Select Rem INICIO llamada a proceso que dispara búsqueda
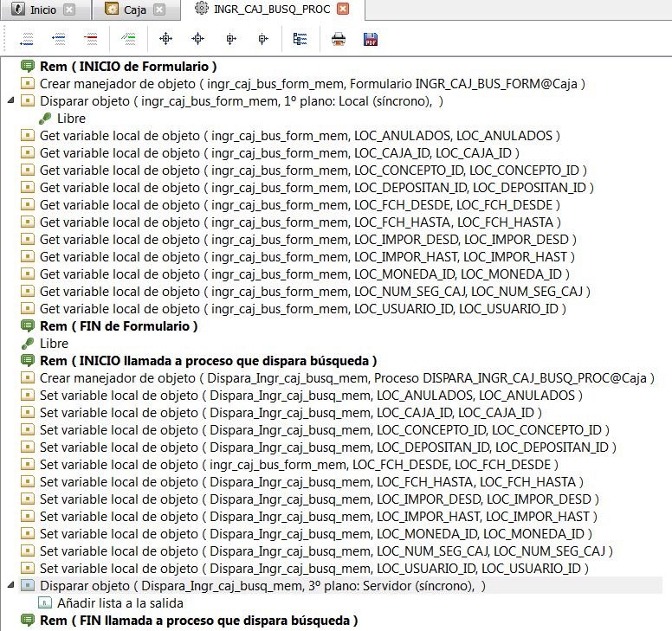Screen dimensions: 672x631 click(x=209, y=361)
